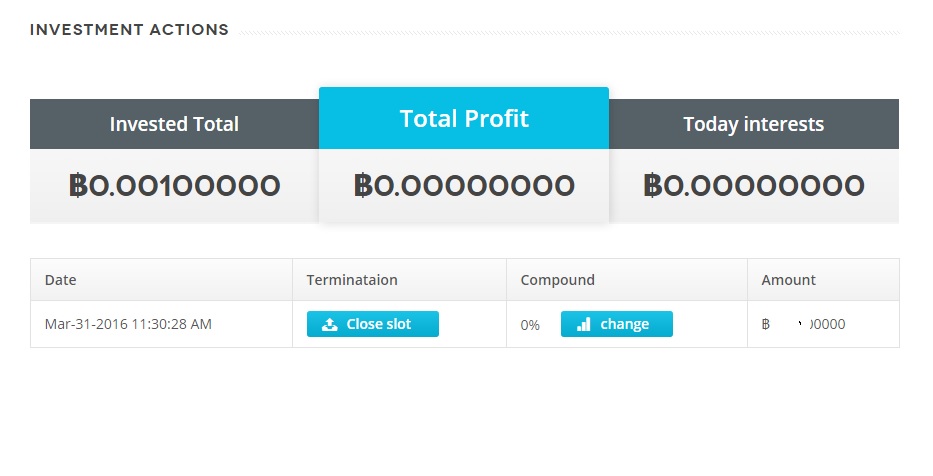Click the Compound column header
This screenshot has width=933, height=476.
(x=557, y=280)
